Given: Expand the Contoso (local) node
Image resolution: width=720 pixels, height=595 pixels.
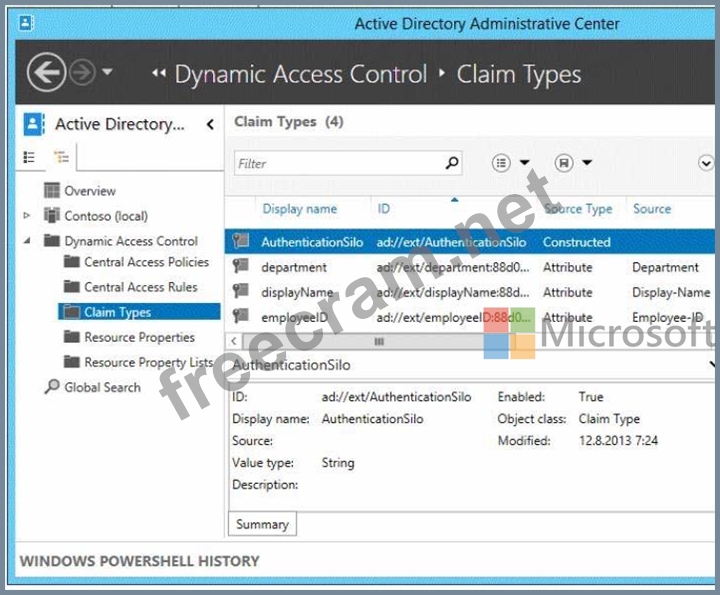Looking at the screenshot, I should (x=27, y=215).
